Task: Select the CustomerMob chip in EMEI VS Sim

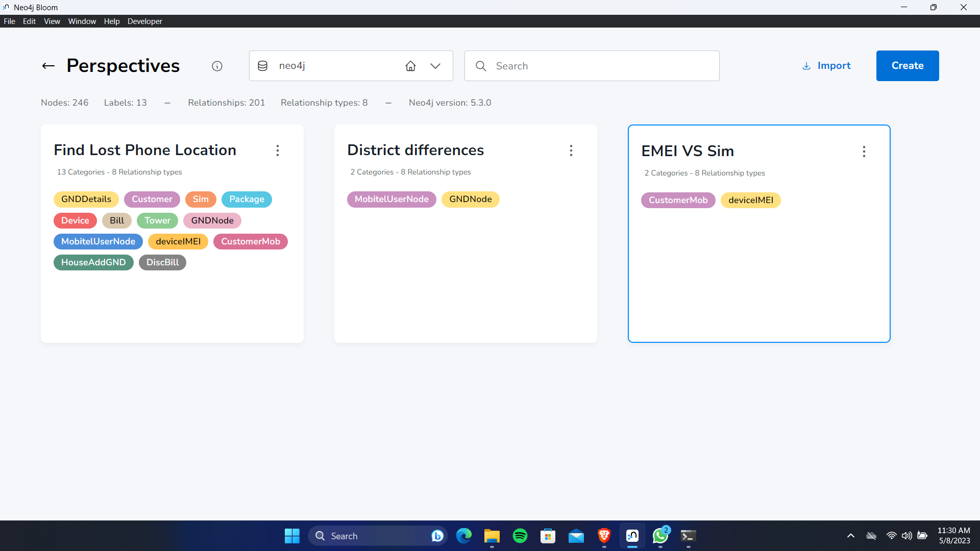Action: coord(678,200)
